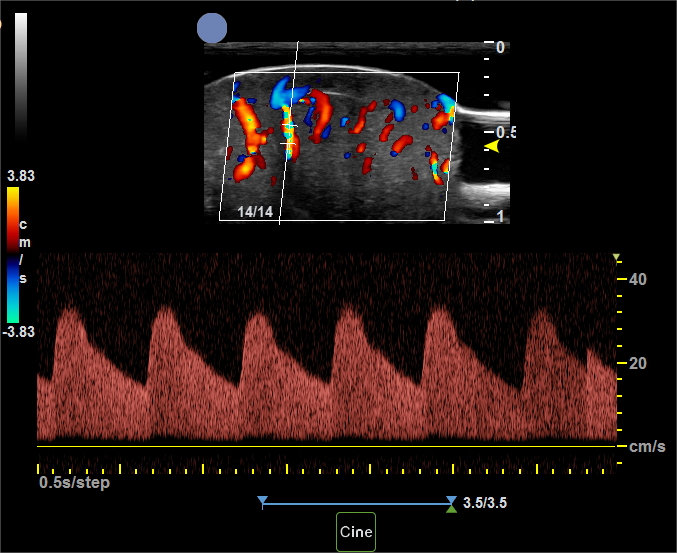Click the 20 mark on velocity axis
The height and width of the screenshot is (553, 677).
click(640, 363)
